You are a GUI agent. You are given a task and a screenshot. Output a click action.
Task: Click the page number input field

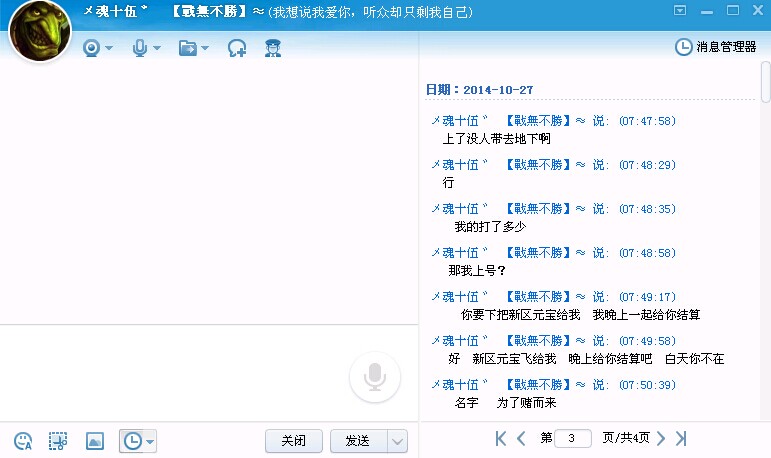pyautogui.click(x=573, y=438)
